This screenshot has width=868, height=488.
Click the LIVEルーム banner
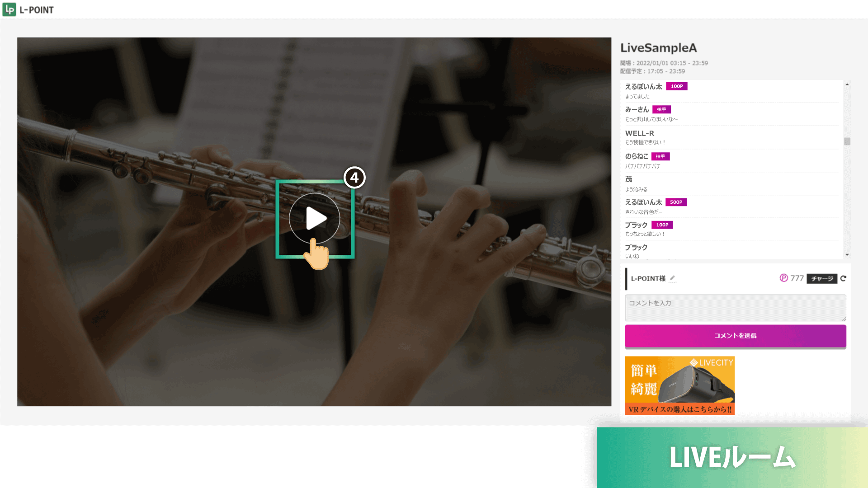pyautogui.click(x=732, y=457)
